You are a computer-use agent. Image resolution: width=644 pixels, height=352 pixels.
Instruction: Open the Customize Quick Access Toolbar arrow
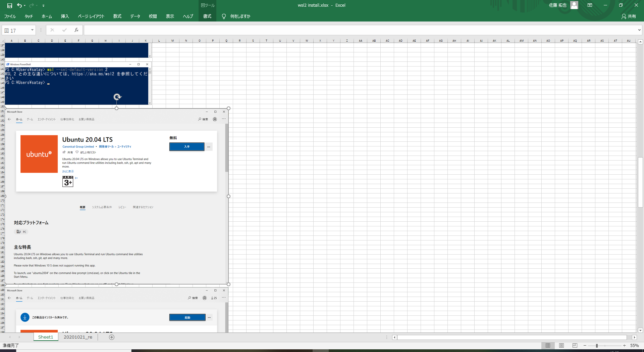pyautogui.click(x=43, y=6)
